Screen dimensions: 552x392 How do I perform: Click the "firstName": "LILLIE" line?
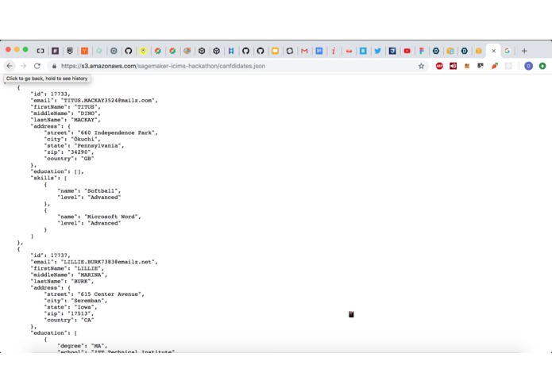(68, 268)
